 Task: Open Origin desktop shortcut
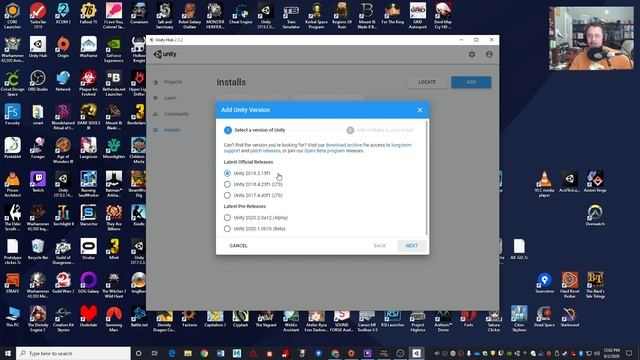coord(63,47)
